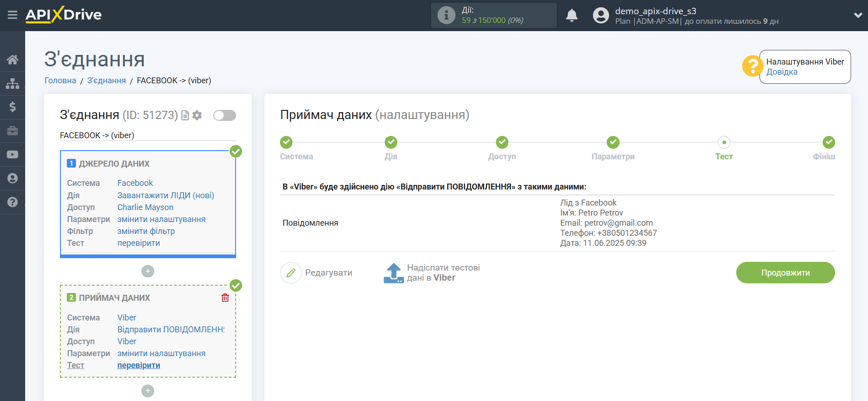Open the billing dollar sidebar icon
Screen dimensions: 868x401
(12, 107)
